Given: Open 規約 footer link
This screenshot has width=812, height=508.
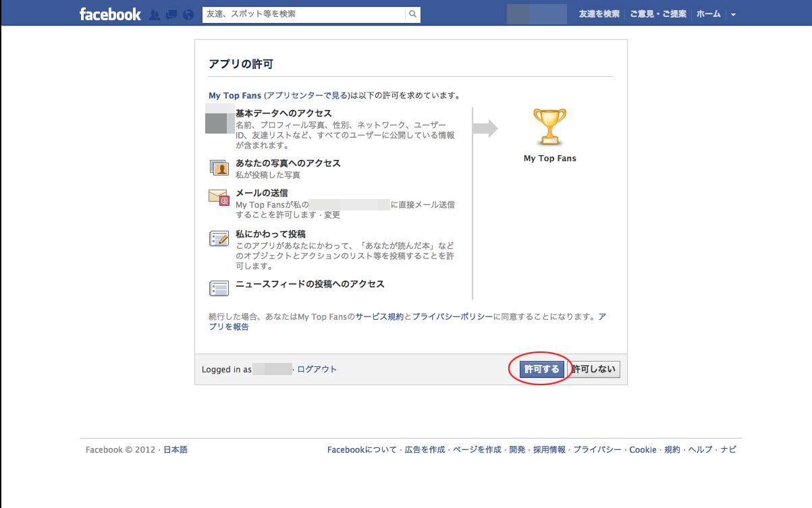Looking at the screenshot, I should tap(672, 450).
